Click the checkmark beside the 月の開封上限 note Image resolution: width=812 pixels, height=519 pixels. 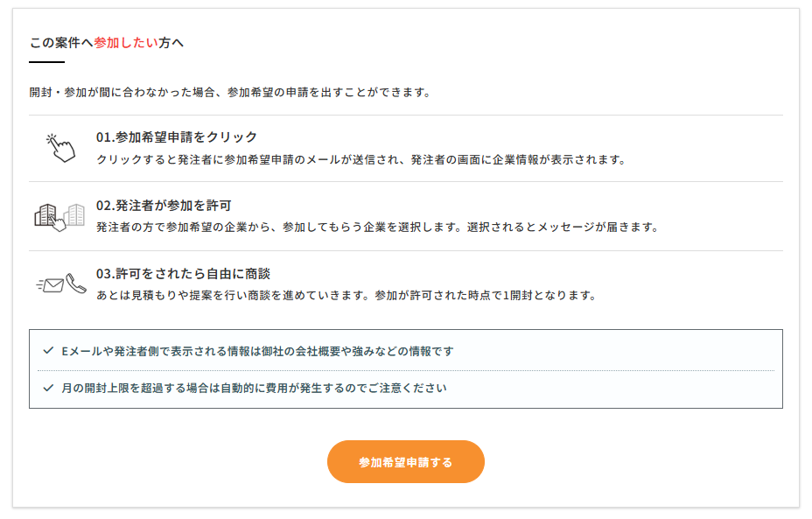[48, 388]
